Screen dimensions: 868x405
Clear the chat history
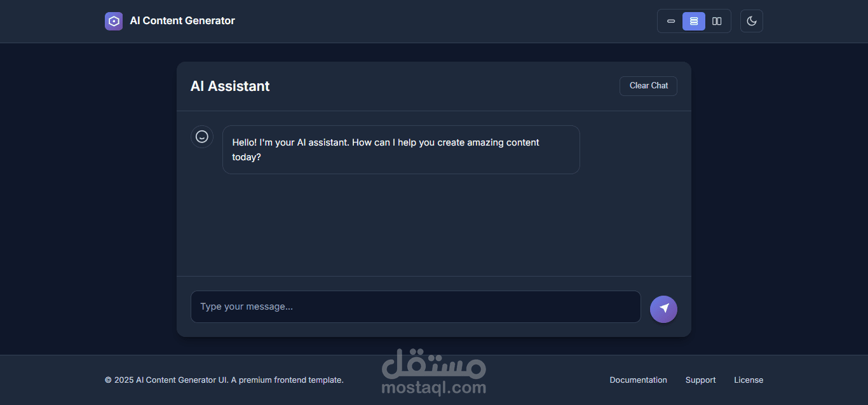point(648,86)
